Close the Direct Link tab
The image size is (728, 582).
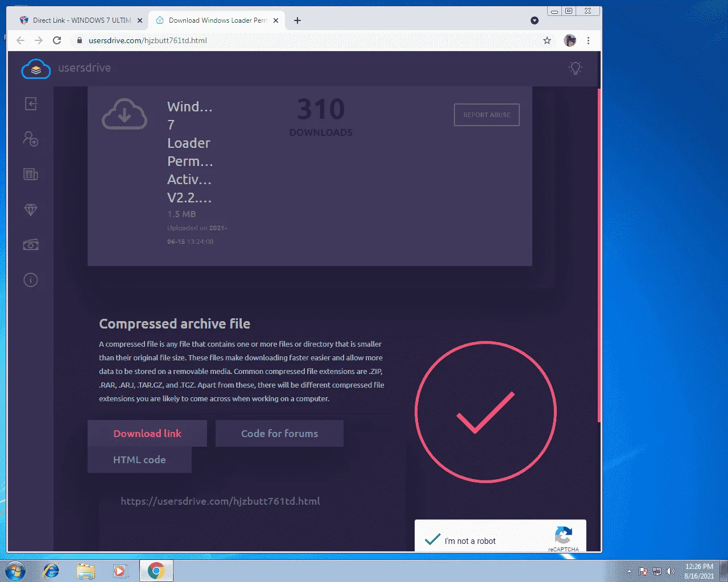[x=140, y=20]
